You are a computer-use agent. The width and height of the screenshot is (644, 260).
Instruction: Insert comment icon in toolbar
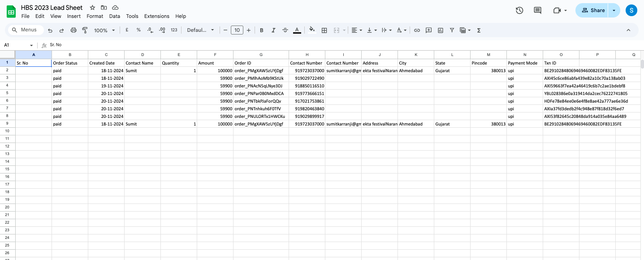point(428,30)
